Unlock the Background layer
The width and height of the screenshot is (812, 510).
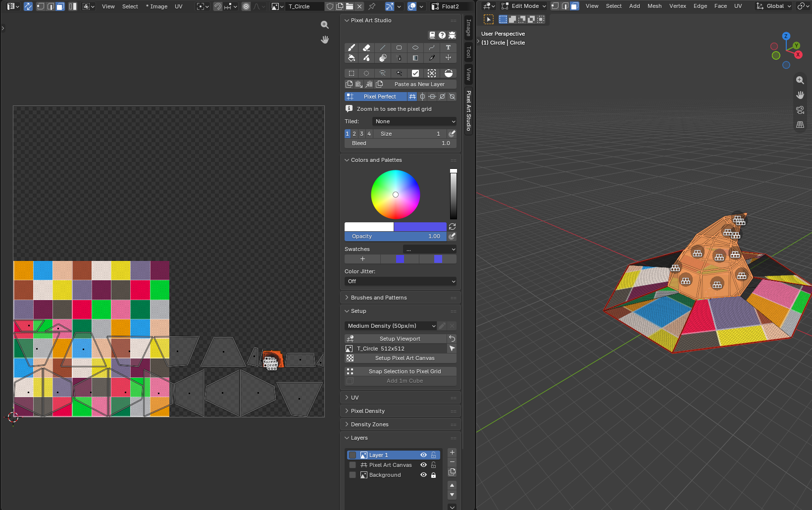coord(433,475)
